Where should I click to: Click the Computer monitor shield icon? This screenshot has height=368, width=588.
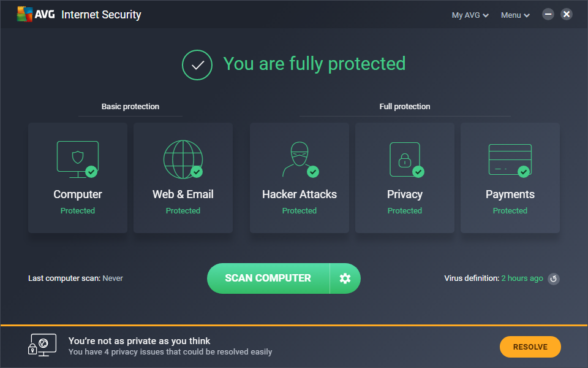pyautogui.click(x=77, y=159)
